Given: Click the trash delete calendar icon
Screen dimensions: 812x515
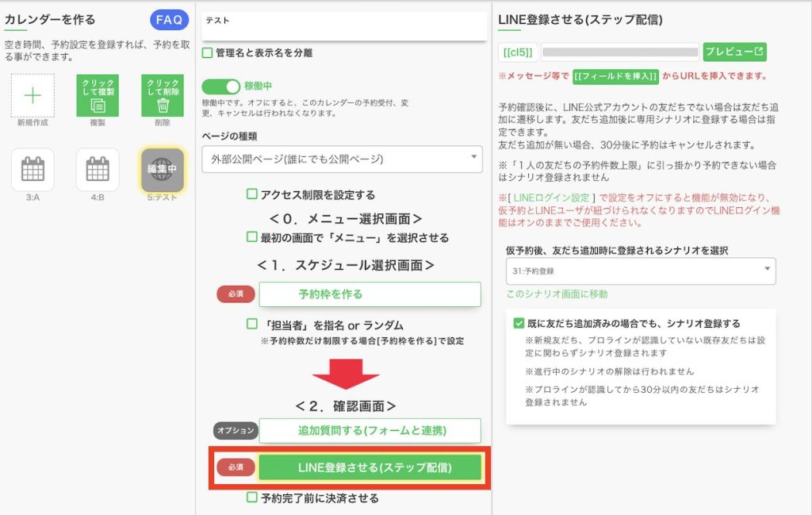Looking at the screenshot, I should pos(163,96).
